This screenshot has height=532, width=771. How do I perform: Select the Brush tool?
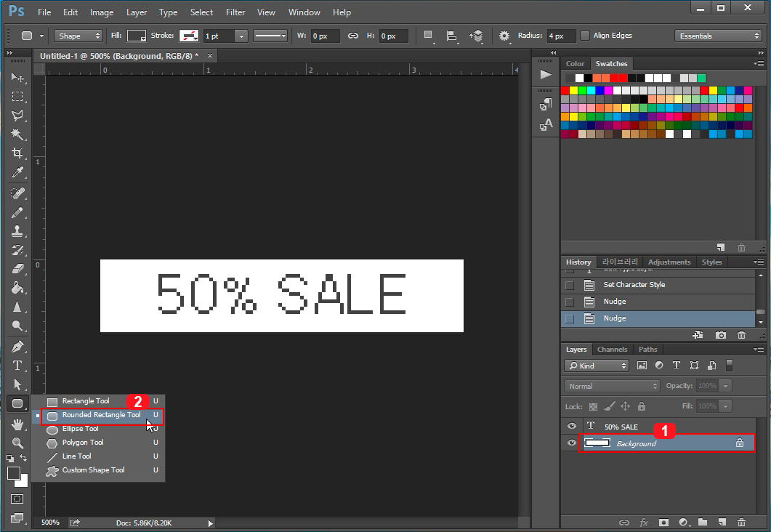click(17, 212)
